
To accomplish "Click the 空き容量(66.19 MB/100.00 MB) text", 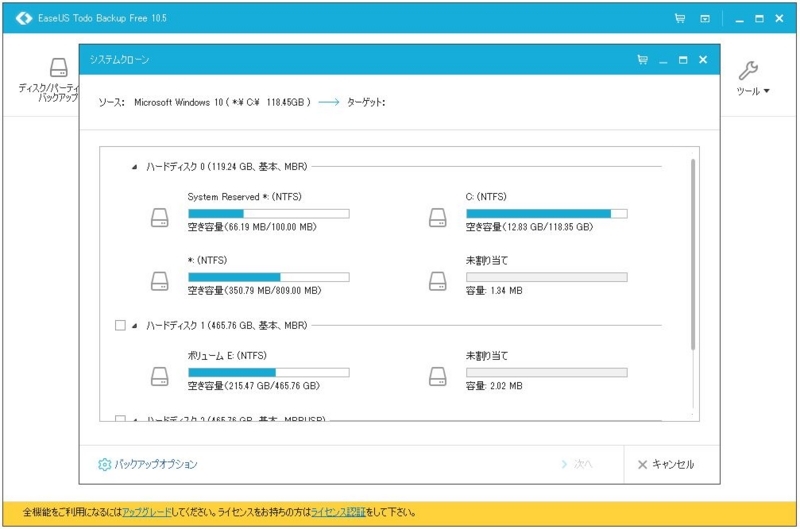I will [252, 227].
